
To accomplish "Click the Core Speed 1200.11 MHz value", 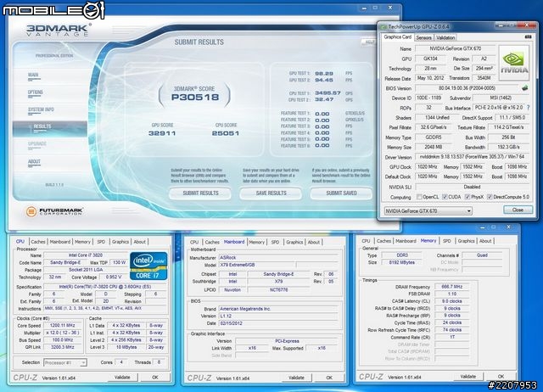I will tap(63, 326).
